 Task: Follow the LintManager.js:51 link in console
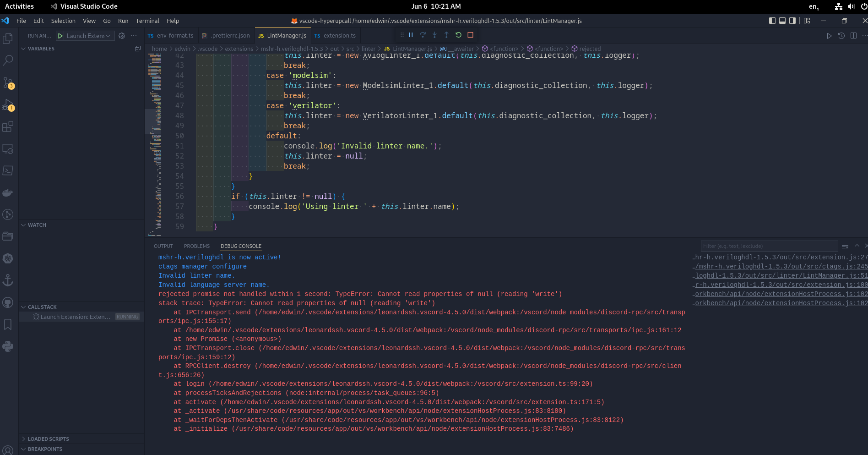tap(778, 275)
